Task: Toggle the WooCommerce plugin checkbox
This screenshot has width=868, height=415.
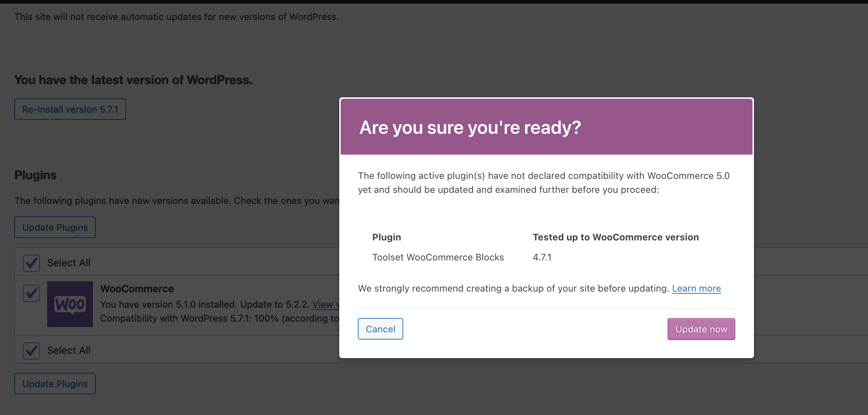Action: 31,293
